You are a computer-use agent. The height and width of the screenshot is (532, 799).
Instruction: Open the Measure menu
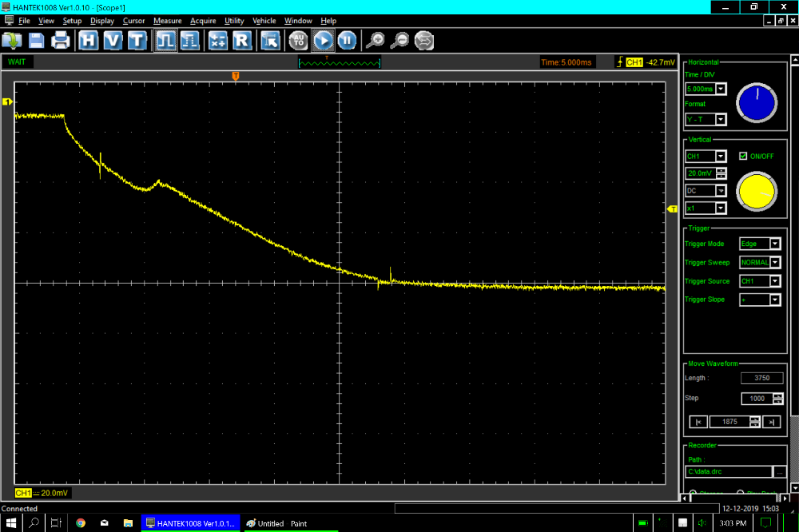pos(168,21)
